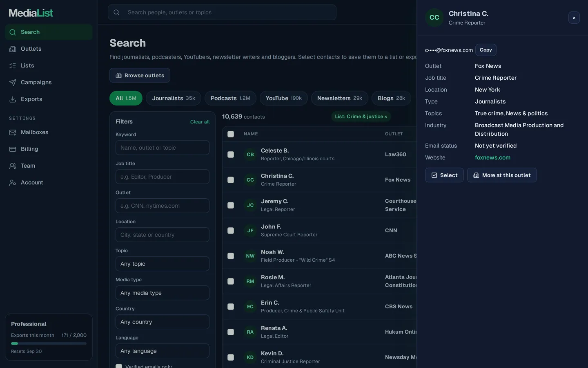
Task: Clear all filters
Action: [x=200, y=122]
